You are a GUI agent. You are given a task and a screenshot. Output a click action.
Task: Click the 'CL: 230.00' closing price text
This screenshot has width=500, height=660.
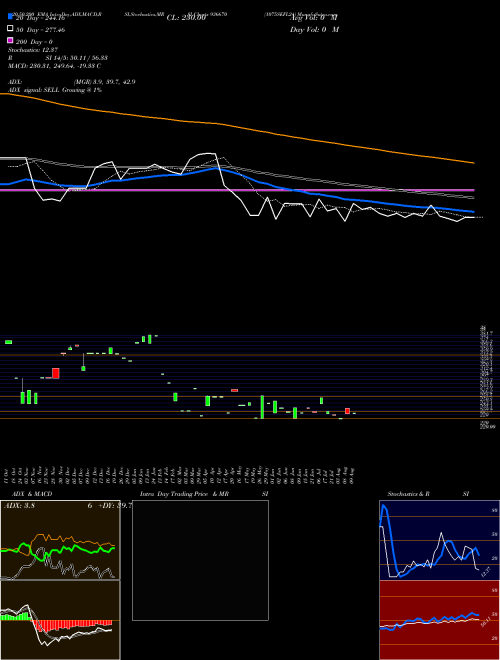coord(186,18)
